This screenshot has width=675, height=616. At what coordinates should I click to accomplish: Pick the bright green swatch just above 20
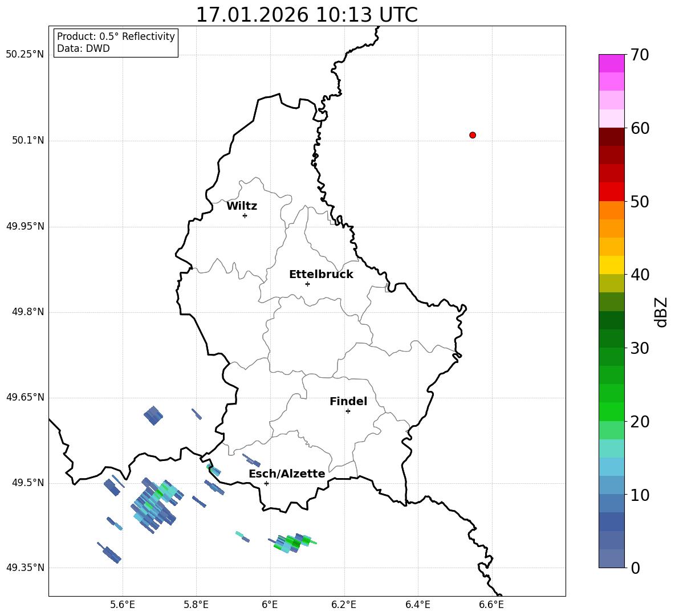tap(611, 411)
